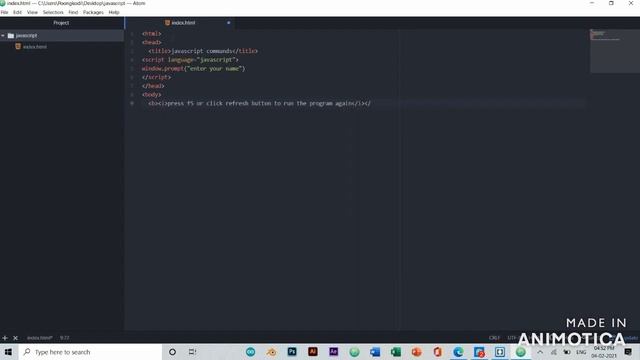Open the View menu
Screen dimensions: 640x360
[32, 12]
